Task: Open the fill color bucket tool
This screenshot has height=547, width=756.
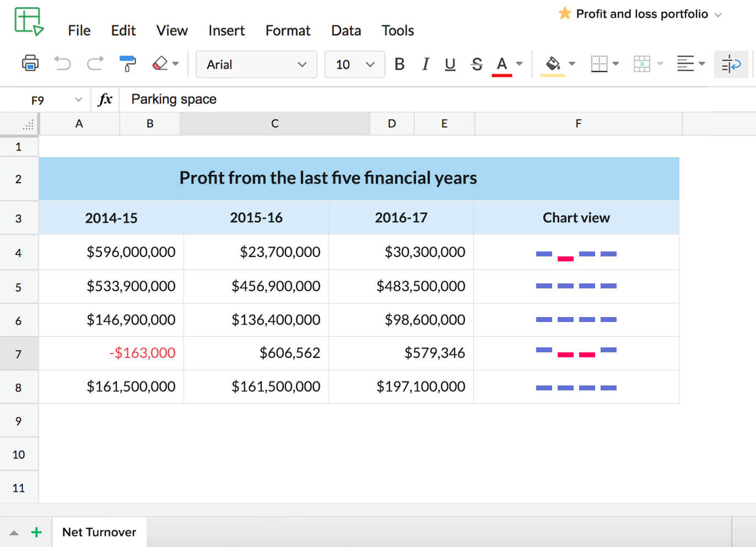Action: pos(553,65)
